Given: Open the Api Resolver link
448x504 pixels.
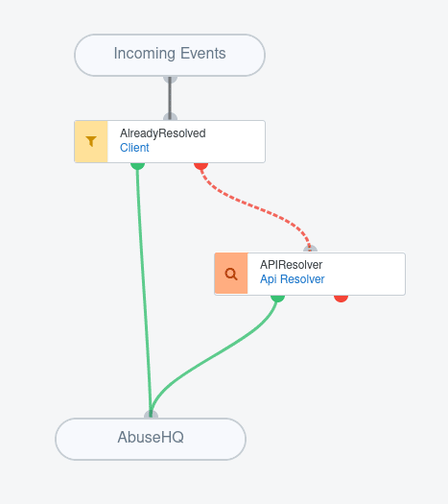Looking at the screenshot, I should point(292,279).
